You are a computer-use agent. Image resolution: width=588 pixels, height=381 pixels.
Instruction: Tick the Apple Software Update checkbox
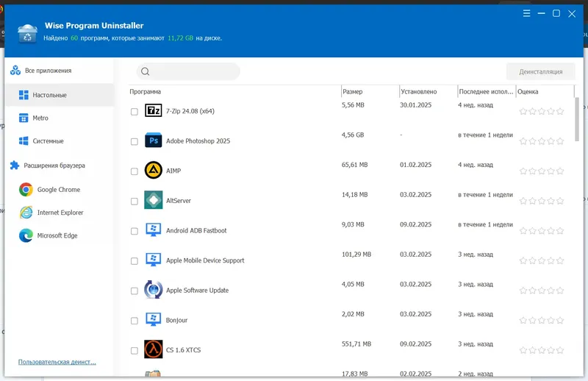[x=135, y=291]
